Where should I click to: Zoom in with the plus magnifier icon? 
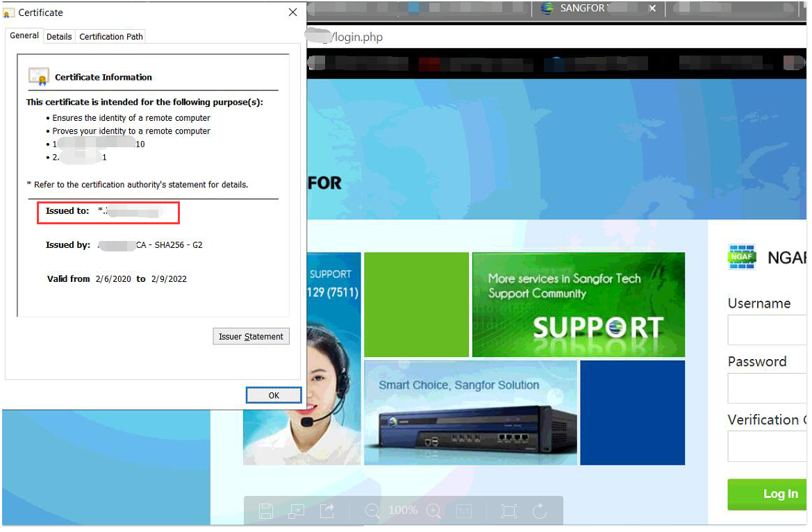click(x=434, y=512)
